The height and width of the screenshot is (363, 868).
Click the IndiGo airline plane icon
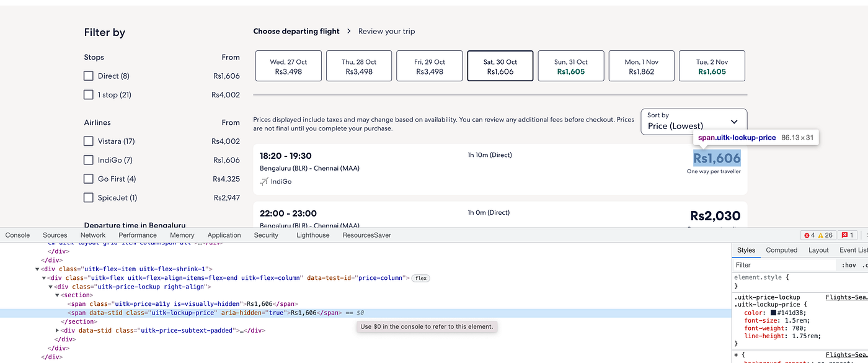click(265, 182)
